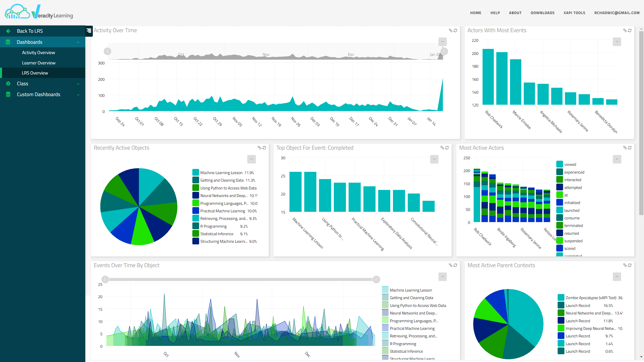Open ellipsis menu on Most Active Actors chart
644x362 pixels.
point(617,159)
